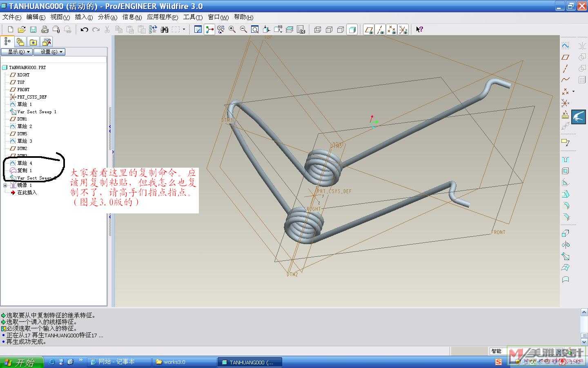Undo the last action
The width and height of the screenshot is (588, 368).
(85, 29)
